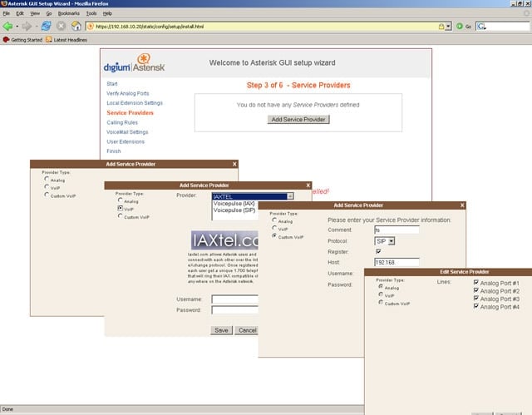This screenshot has height=415, width=532.
Task: Uncheck Analog Port #4 line
Action: (476, 306)
